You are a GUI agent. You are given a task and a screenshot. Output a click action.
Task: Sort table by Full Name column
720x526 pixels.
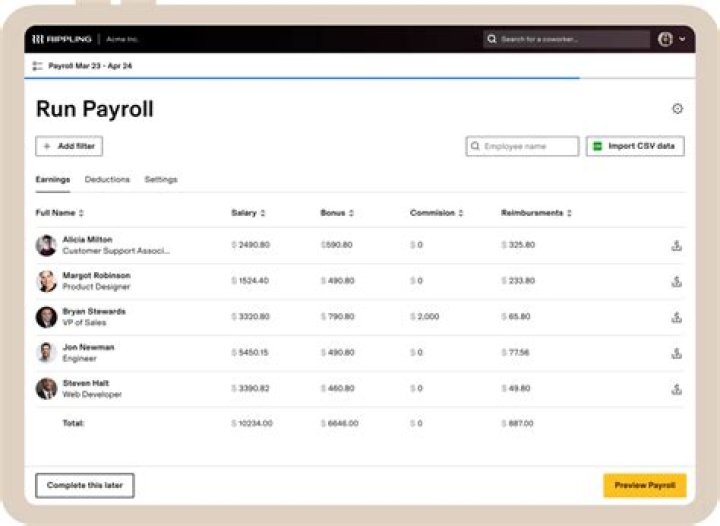(x=60, y=213)
